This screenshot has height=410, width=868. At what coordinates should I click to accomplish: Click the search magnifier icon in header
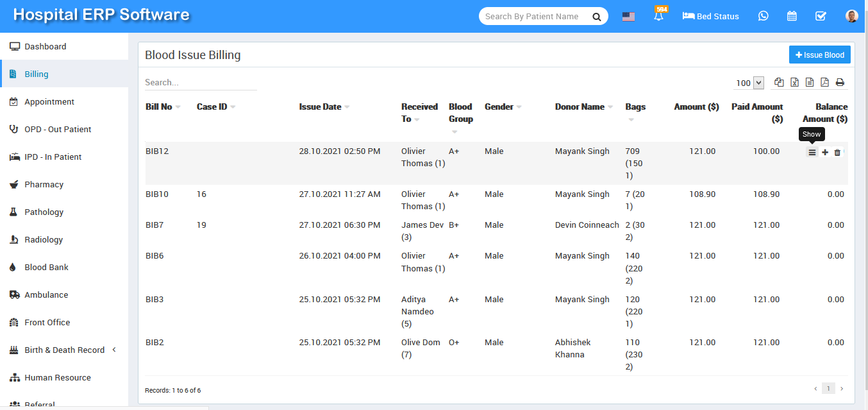click(x=597, y=17)
